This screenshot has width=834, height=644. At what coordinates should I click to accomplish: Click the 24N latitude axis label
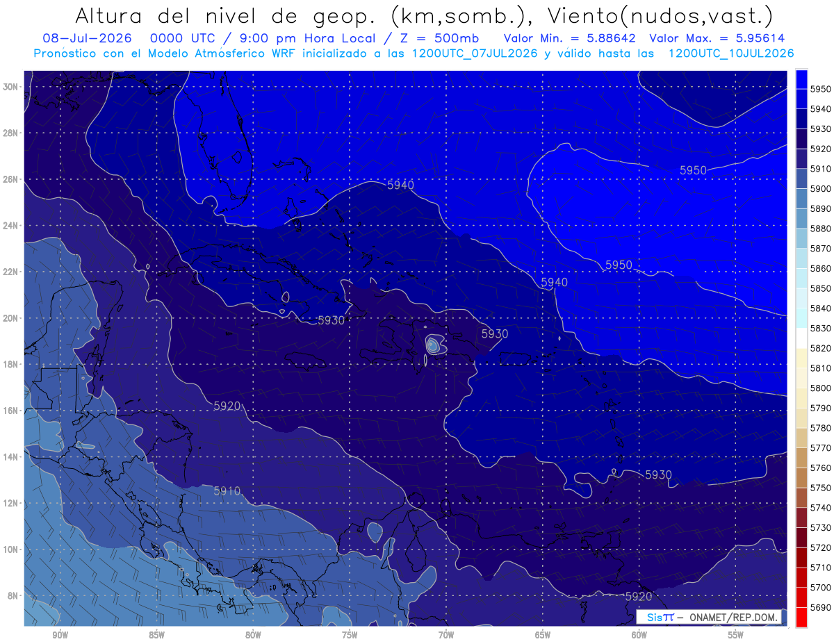11,226
